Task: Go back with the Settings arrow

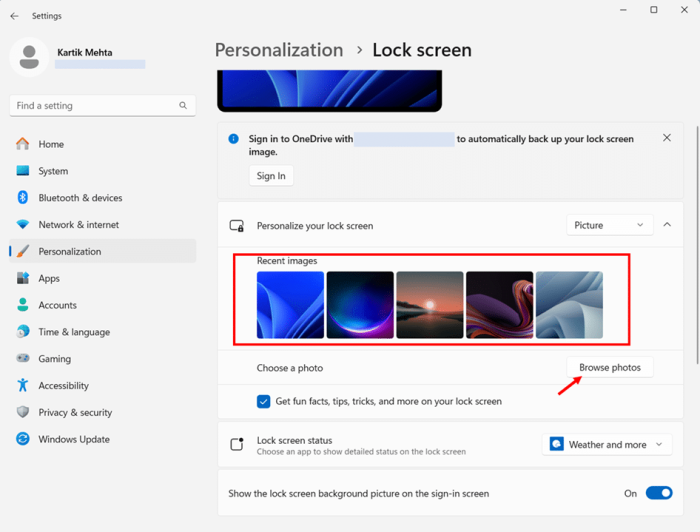Action: 14,16
